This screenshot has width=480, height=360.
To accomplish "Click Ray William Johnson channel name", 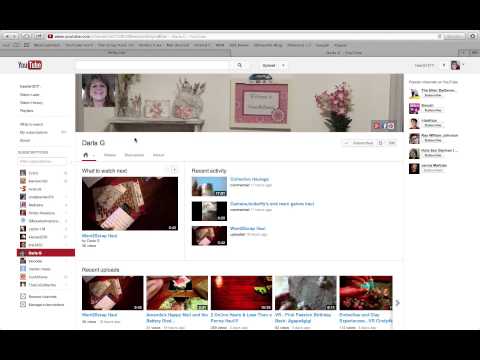I will tap(440, 135).
